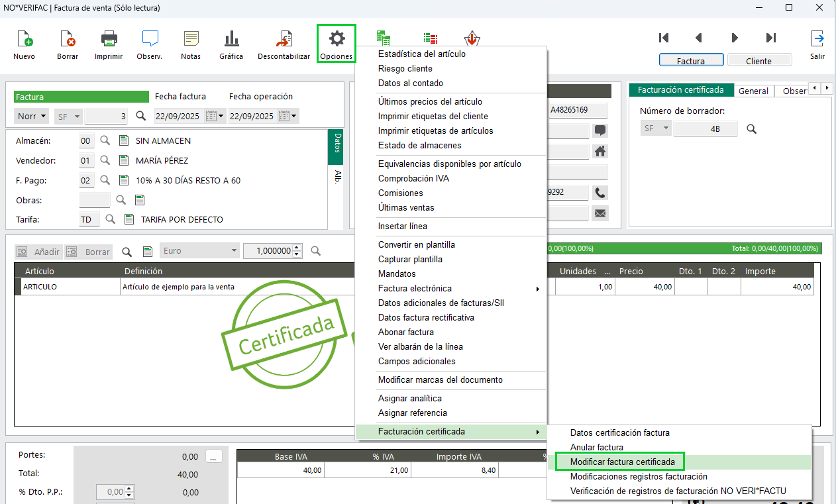Go to next record arrow
Image resolution: width=836 pixels, height=504 pixels.
(x=735, y=38)
